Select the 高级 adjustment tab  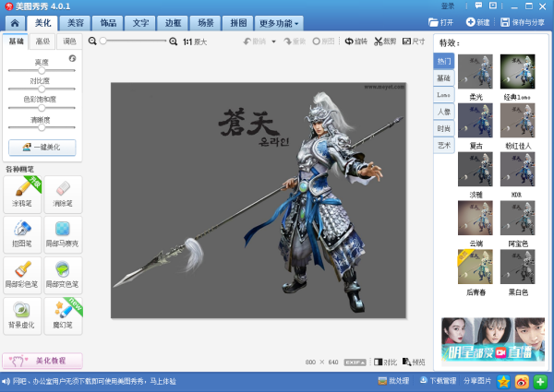tap(42, 42)
